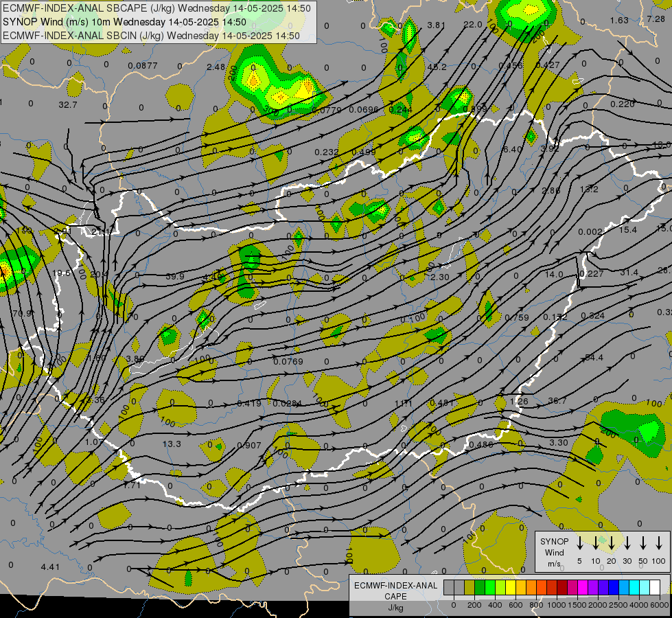Click the '2500' tick label on colorbar
The image size is (672, 618).
(618, 605)
